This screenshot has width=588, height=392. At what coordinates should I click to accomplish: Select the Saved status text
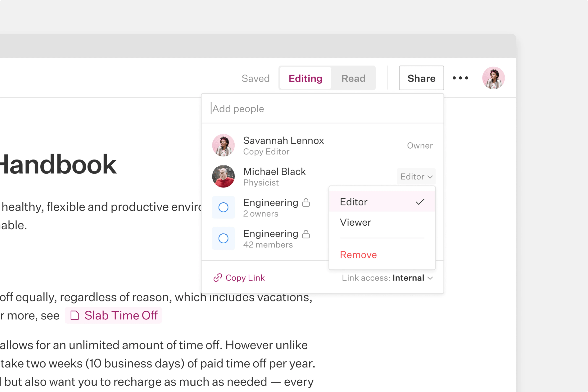(x=255, y=78)
